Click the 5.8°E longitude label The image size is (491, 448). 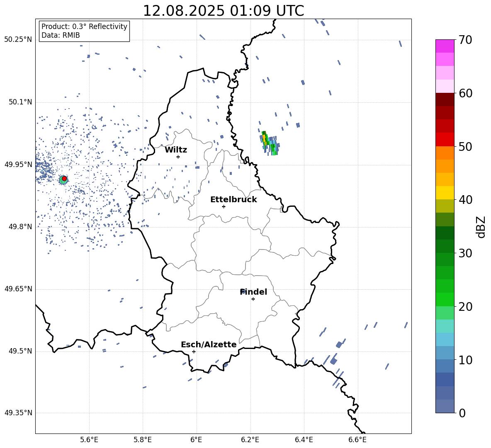[143, 440]
